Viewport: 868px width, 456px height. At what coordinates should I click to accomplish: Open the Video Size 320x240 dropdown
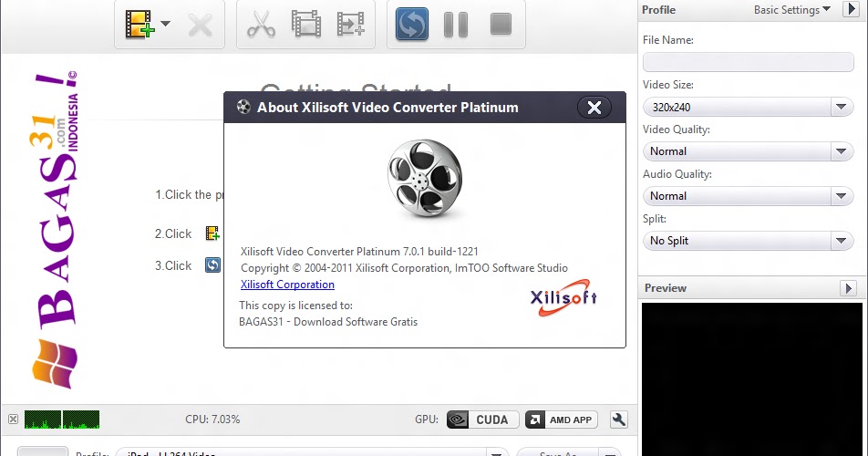tap(748, 107)
